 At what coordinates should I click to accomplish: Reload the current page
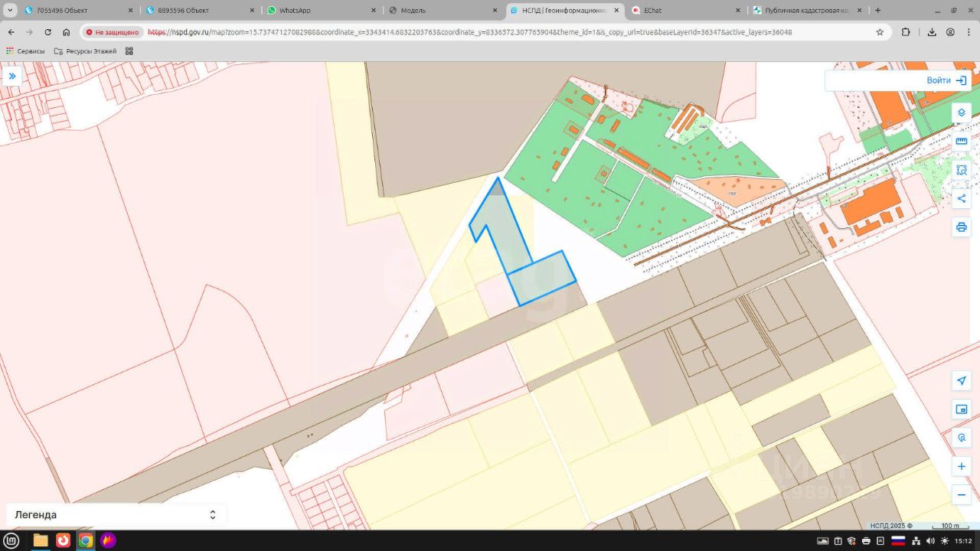[48, 32]
